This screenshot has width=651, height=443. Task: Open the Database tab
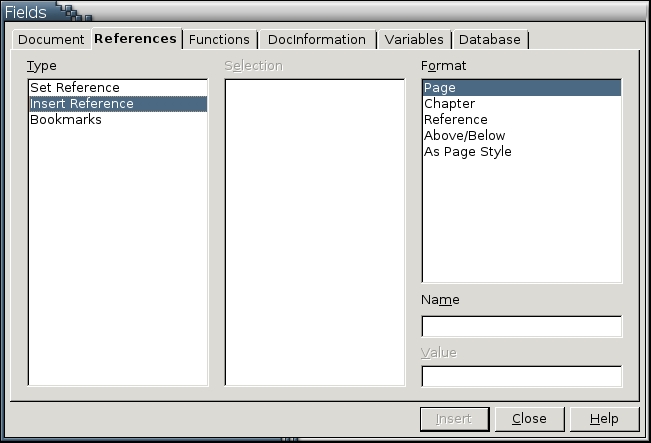click(489, 40)
